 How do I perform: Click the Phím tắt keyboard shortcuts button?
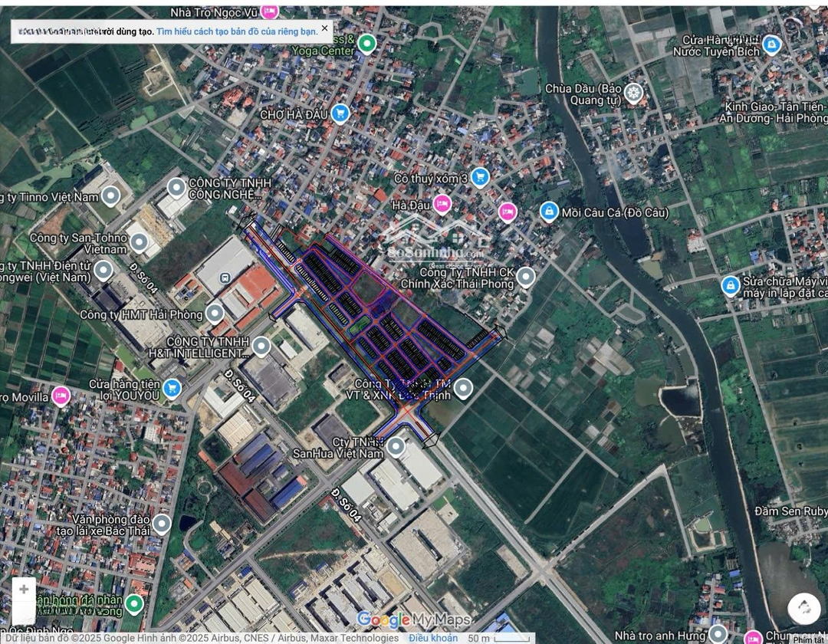[x=809, y=639]
